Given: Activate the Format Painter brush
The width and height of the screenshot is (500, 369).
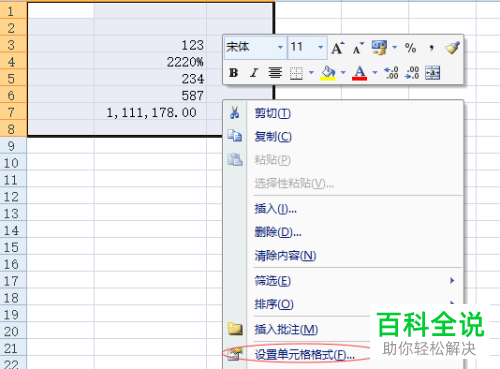Looking at the screenshot, I should coord(452,48).
